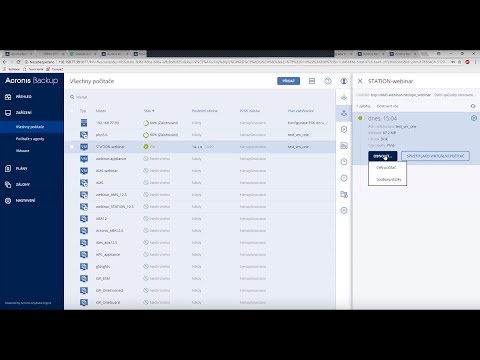This screenshot has width=480, height=360.
Task: Click the VM icon of STATION-webinar row
Action: point(84,147)
